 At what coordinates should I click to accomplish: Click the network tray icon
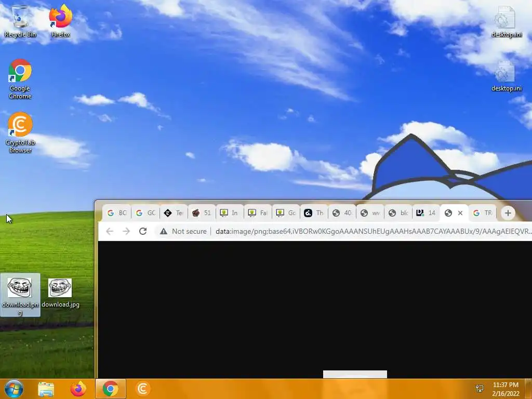pos(480,389)
